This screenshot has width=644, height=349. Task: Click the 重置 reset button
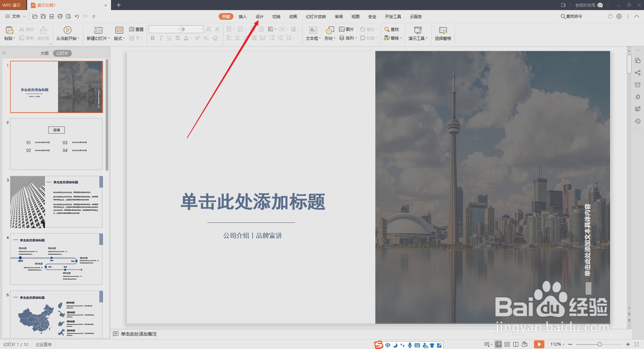click(136, 29)
